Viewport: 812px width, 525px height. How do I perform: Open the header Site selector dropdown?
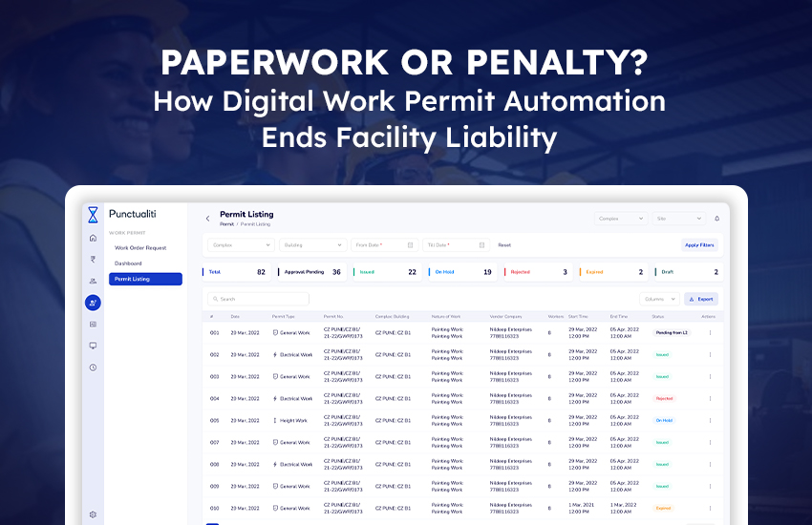pos(679,219)
